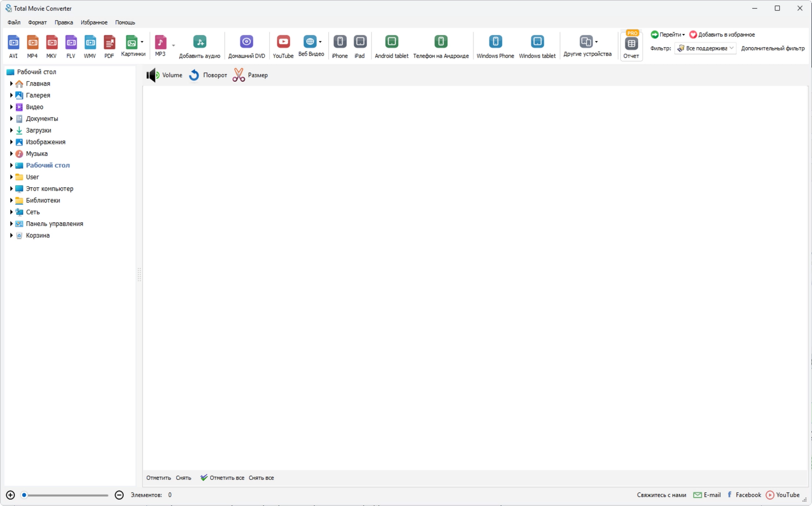Open the PRO Report (Отчет) button
Viewport: 812px width, 506px height.
point(631,46)
